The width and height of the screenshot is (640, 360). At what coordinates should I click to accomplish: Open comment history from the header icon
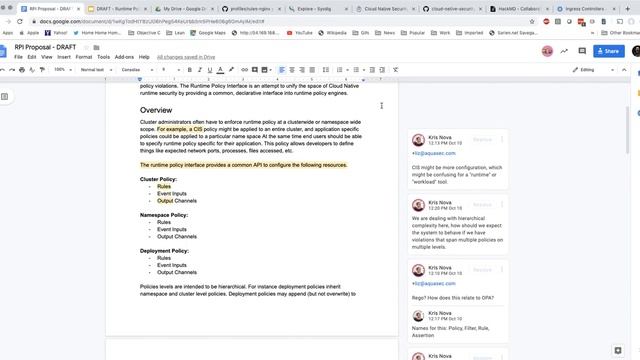coord(582,51)
